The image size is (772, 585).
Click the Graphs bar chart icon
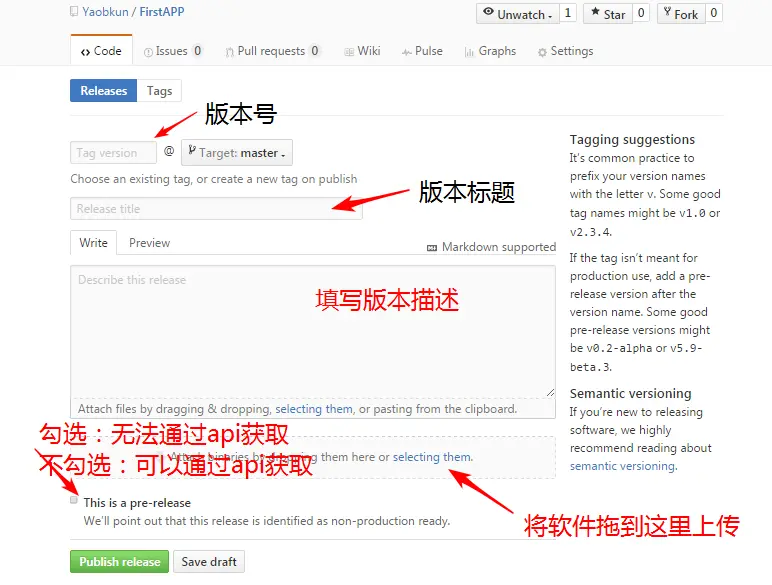tap(469, 52)
